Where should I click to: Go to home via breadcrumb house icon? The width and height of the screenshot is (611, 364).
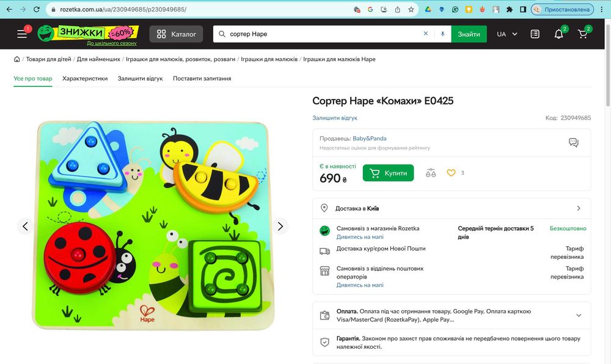click(x=16, y=59)
